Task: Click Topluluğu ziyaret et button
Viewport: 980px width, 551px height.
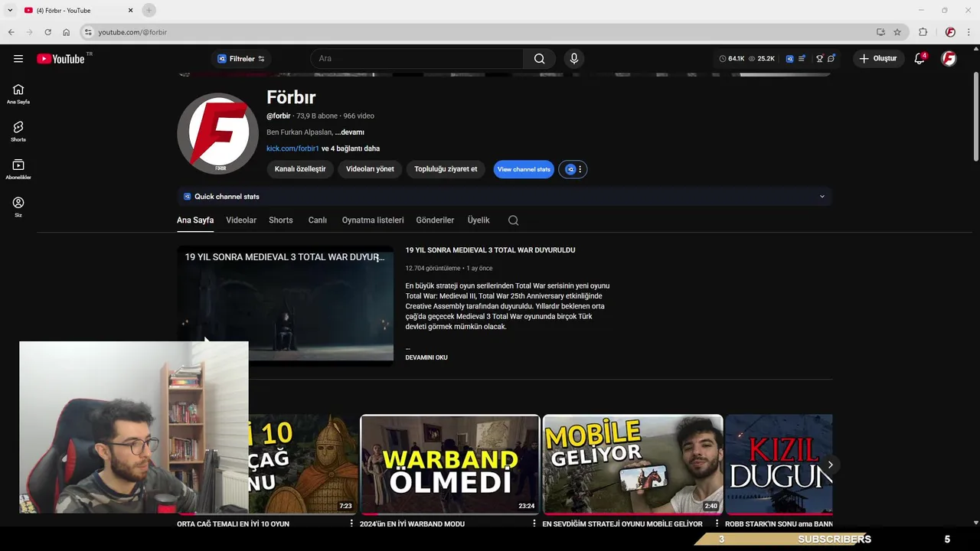Action: tap(446, 169)
